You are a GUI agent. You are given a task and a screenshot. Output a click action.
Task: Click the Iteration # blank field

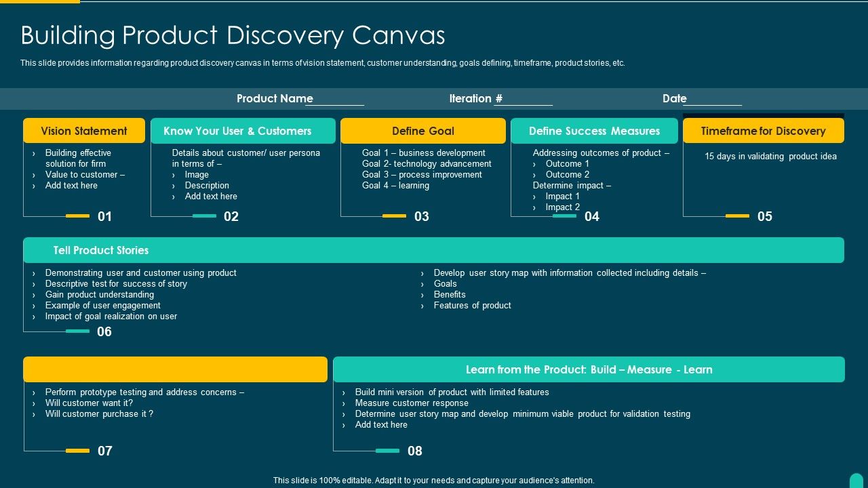(x=523, y=100)
